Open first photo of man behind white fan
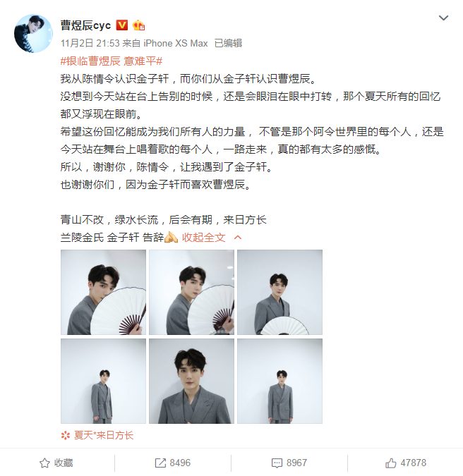Viewport: 463px width, 476px height. click(103, 292)
